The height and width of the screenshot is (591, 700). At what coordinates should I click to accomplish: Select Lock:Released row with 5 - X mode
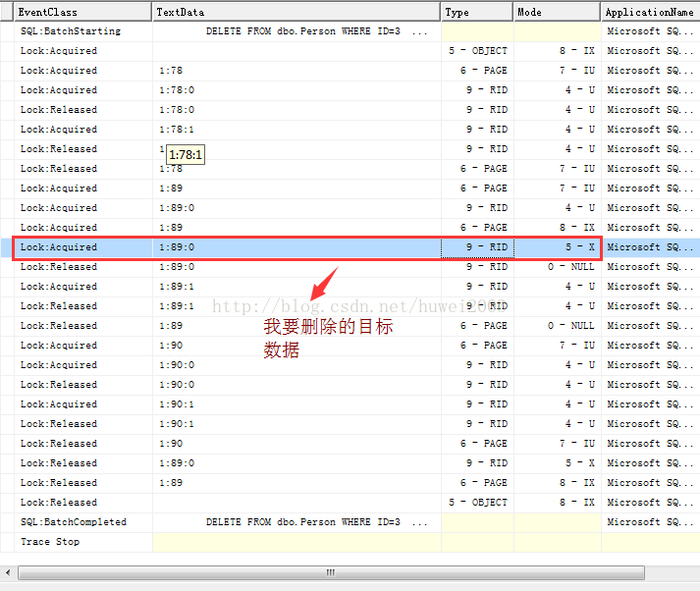[x=350, y=463]
